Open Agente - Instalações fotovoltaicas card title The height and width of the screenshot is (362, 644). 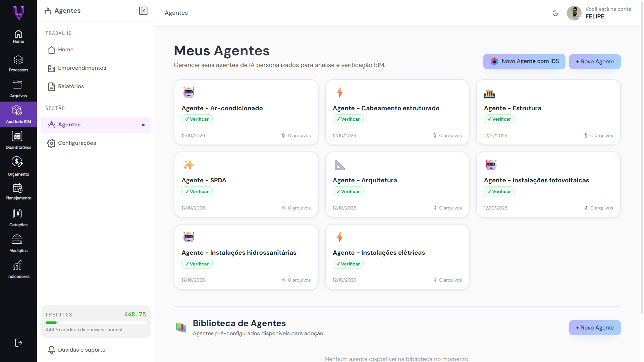(536, 180)
